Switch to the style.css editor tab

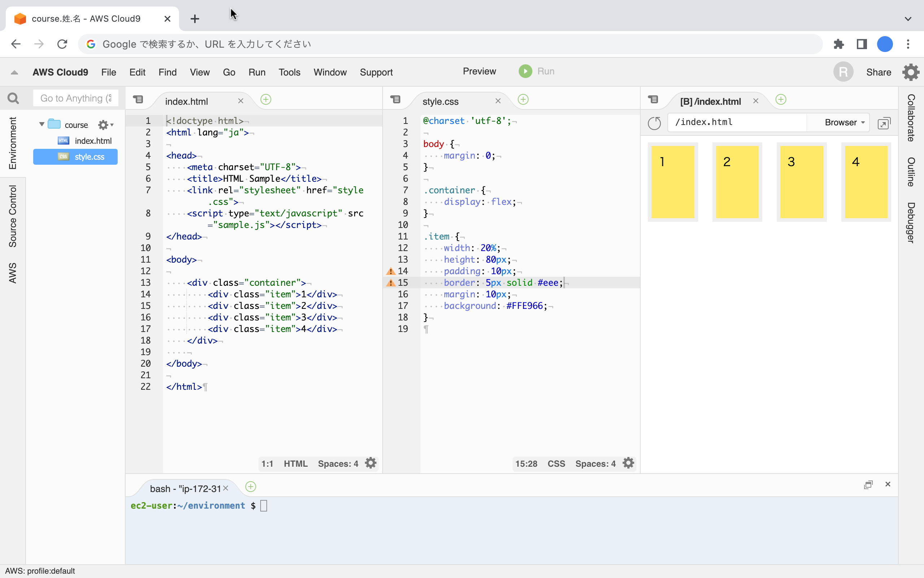tap(440, 101)
